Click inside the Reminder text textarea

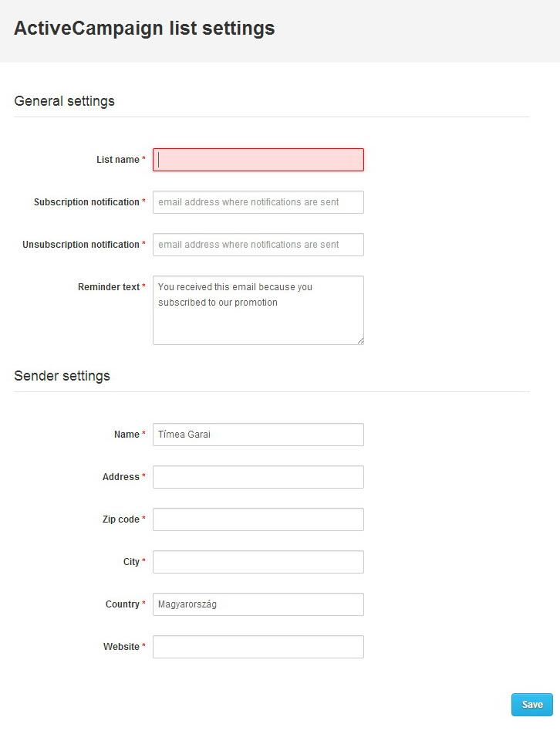coord(258,310)
